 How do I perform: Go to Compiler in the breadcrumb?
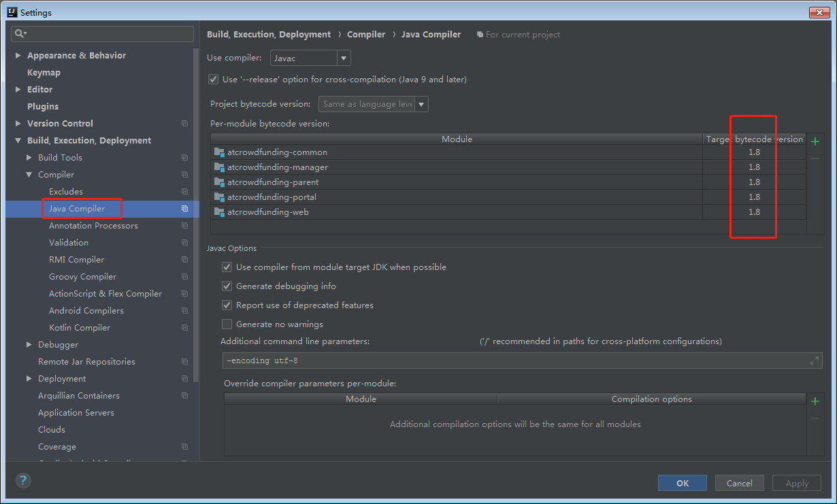[366, 35]
